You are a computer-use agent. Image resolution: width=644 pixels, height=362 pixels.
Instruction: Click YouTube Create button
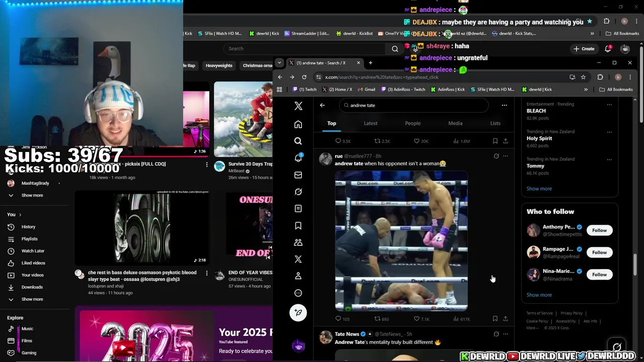pos(584,49)
